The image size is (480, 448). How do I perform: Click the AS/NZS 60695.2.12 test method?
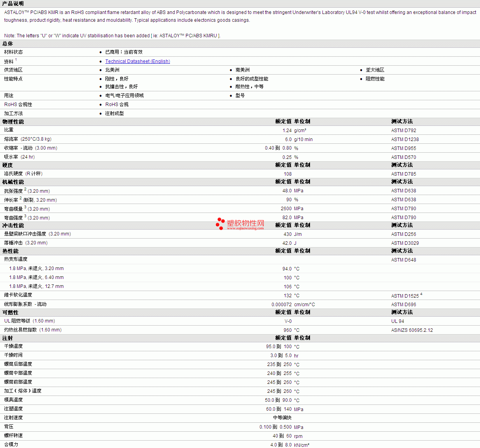pyautogui.click(x=412, y=330)
